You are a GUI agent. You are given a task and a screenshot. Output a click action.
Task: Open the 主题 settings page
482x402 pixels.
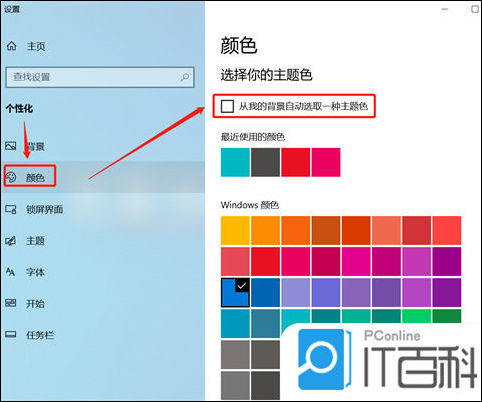coord(35,241)
